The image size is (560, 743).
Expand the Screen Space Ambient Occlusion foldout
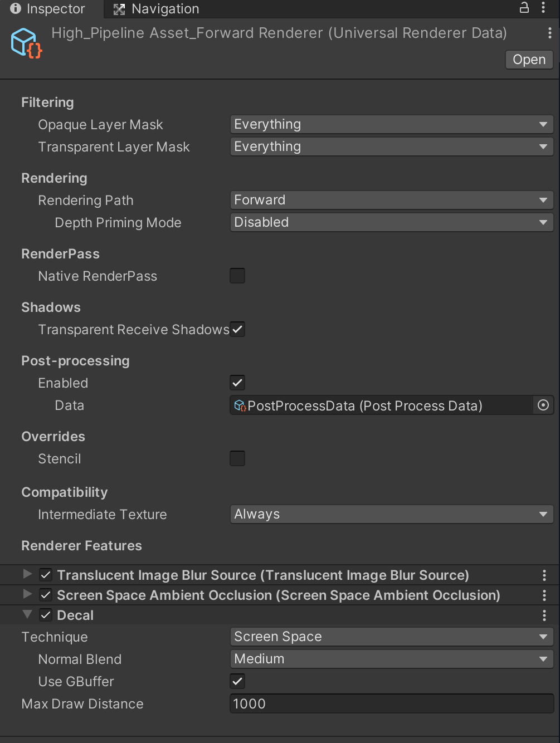(x=27, y=594)
